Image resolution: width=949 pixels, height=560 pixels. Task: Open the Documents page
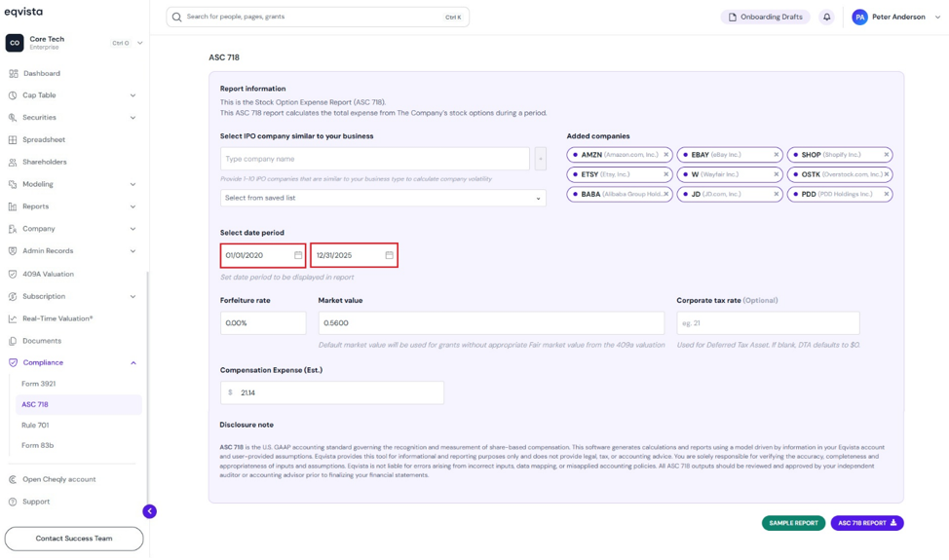click(x=42, y=341)
